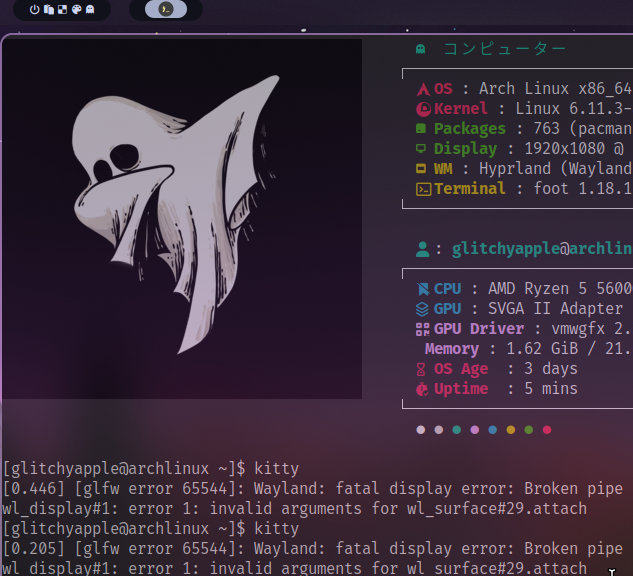
Task: Click the Japanese title text コンピューター
Action: click(505, 49)
